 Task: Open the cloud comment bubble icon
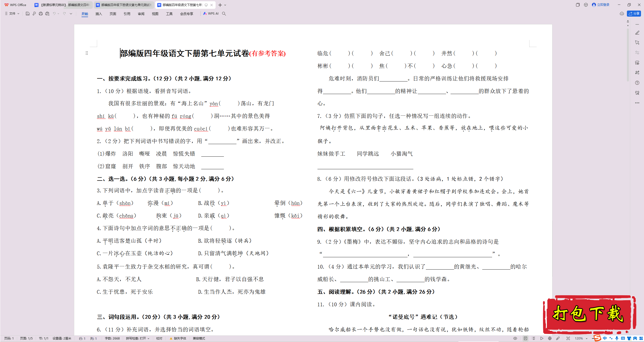coord(622,14)
